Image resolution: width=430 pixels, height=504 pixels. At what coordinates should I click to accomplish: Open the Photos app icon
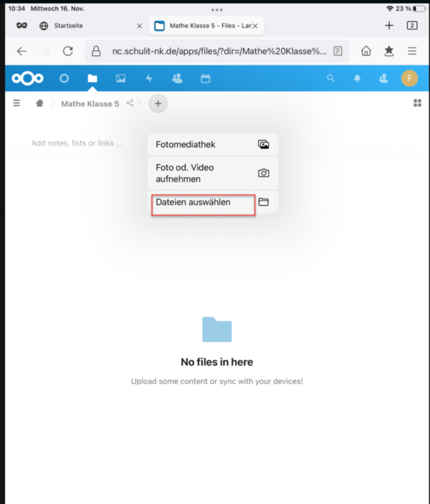(120, 78)
